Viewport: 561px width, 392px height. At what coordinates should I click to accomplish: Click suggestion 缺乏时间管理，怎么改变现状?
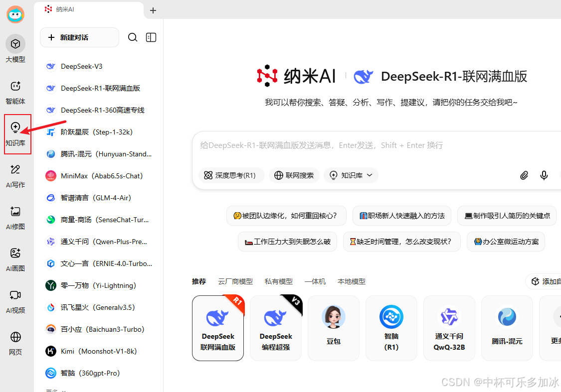[x=402, y=242]
